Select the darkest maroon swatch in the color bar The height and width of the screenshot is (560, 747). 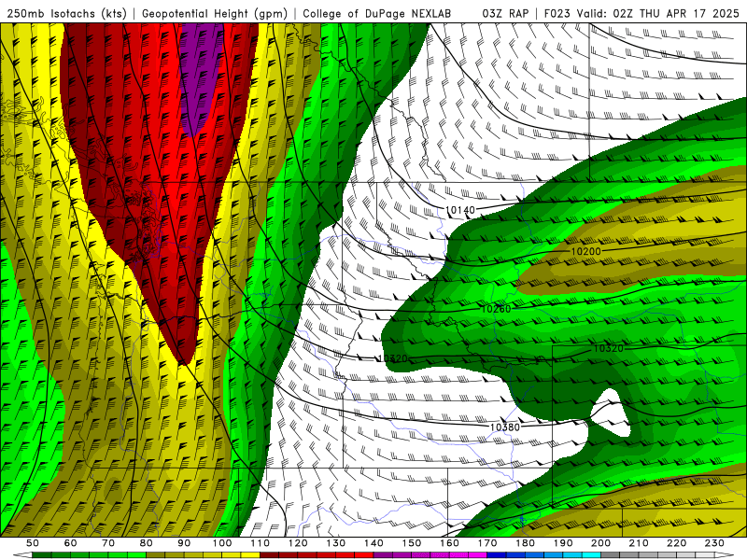click(x=269, y=554)
